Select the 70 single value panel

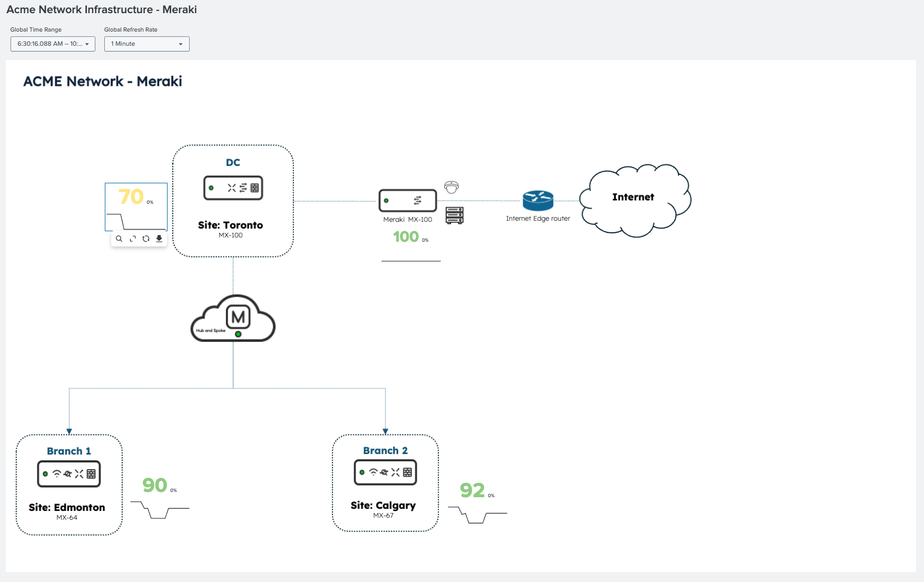click(136, 206)
